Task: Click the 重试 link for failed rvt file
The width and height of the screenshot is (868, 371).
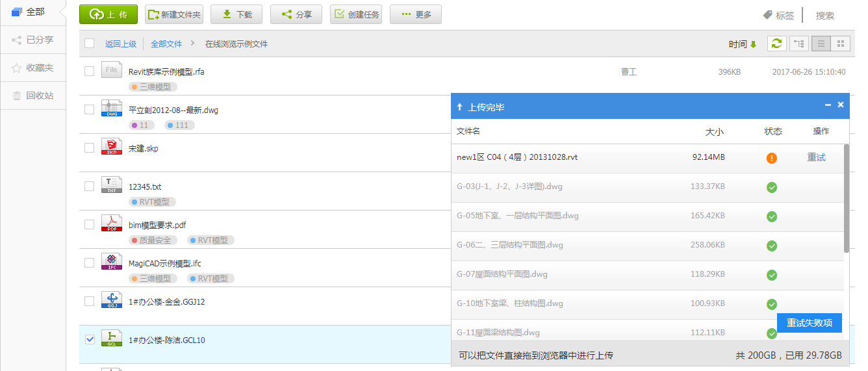Action: coord(816,157)
